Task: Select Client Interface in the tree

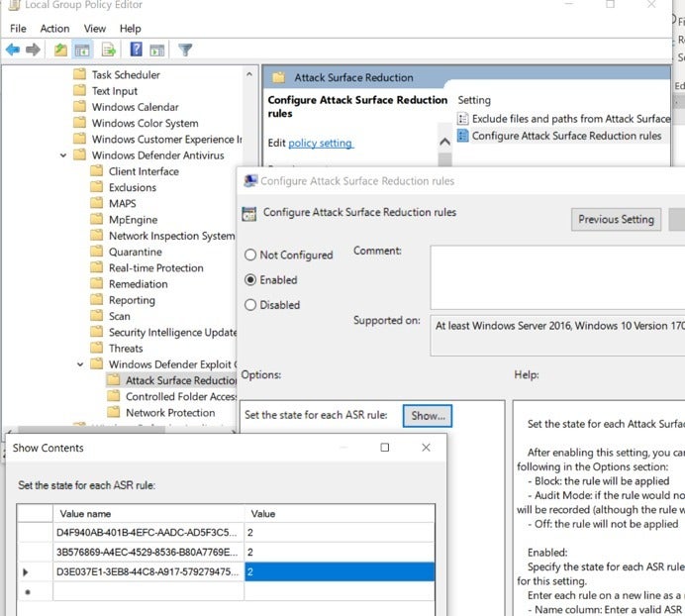Action: [x=144, y=171]
